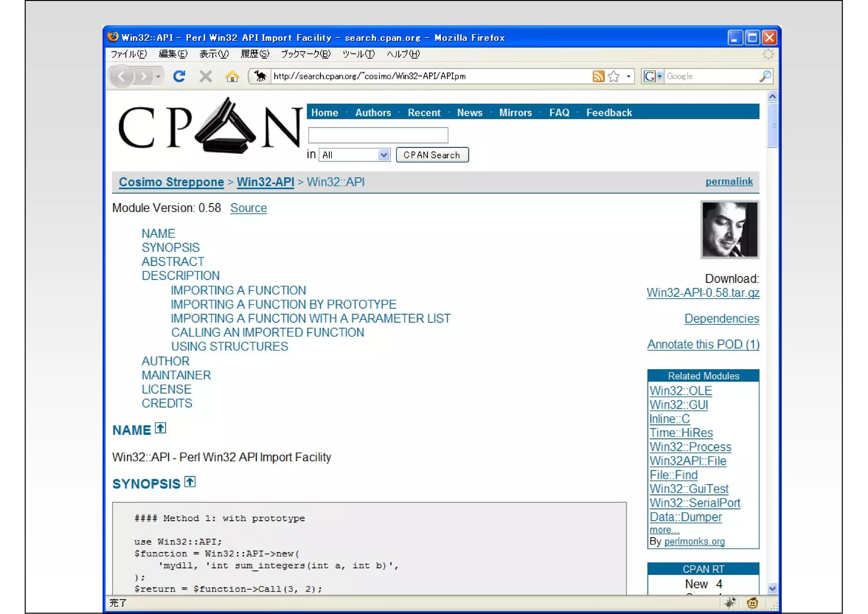Click the status bar bug/spider icon
Screen dimensions: 868x614
(730, 603)
